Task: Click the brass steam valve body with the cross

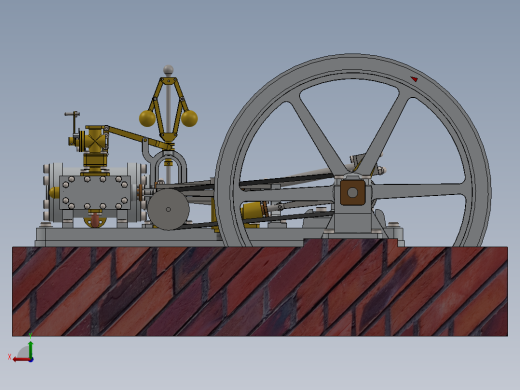Action: (95, 140)
